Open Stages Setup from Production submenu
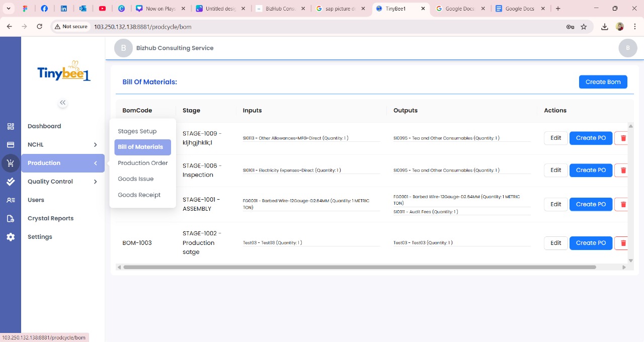 (137, 131)
